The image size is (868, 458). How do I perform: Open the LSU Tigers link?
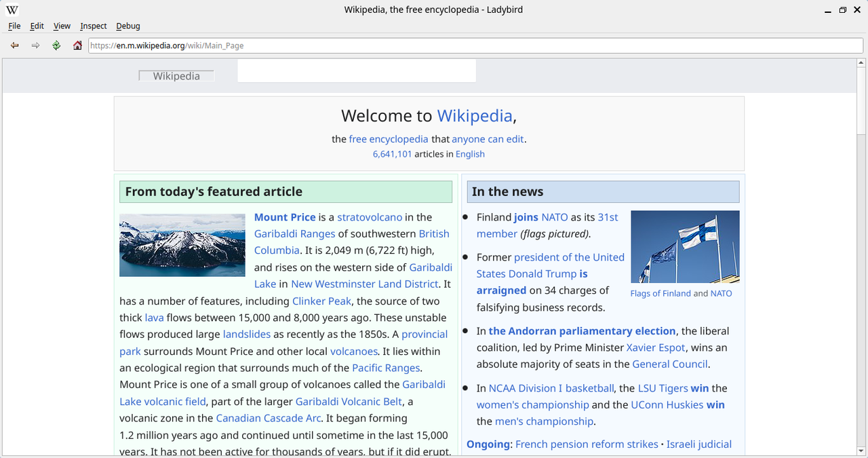coord(663,388)
